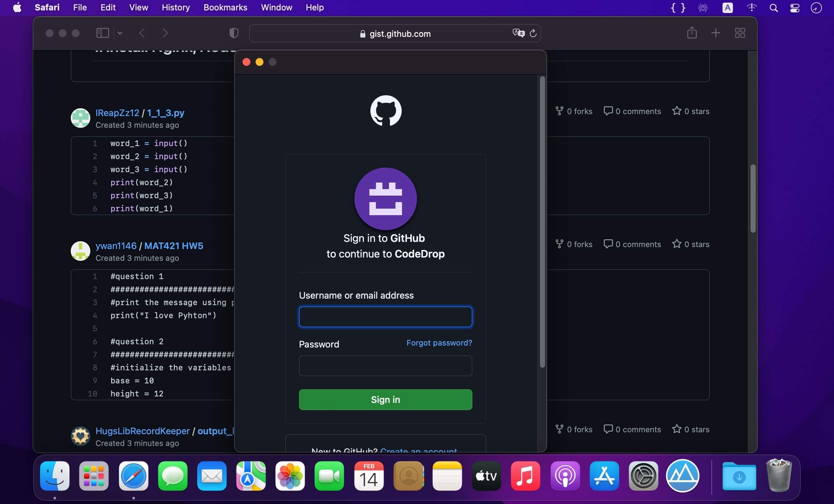Viewport: 834px width, 504px height.
Task: Click 0 stars on HugsLibRecordKeeper gist
Action: coord(691,429)
